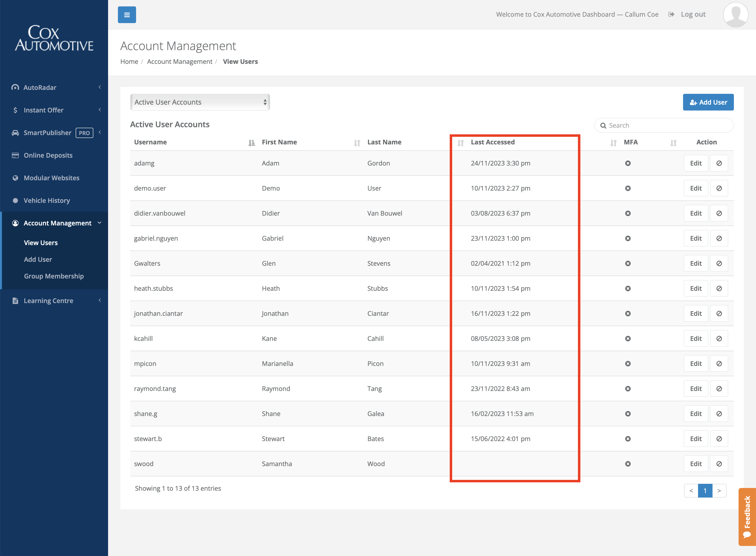Edit the swood account
The width and height of the screenshot is (756, 556).
696,464
